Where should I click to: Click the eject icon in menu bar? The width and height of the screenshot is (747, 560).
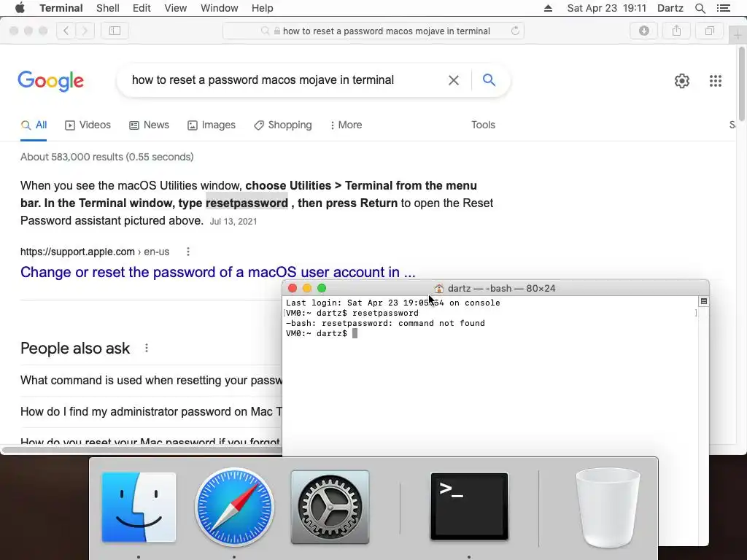point(548,8)
